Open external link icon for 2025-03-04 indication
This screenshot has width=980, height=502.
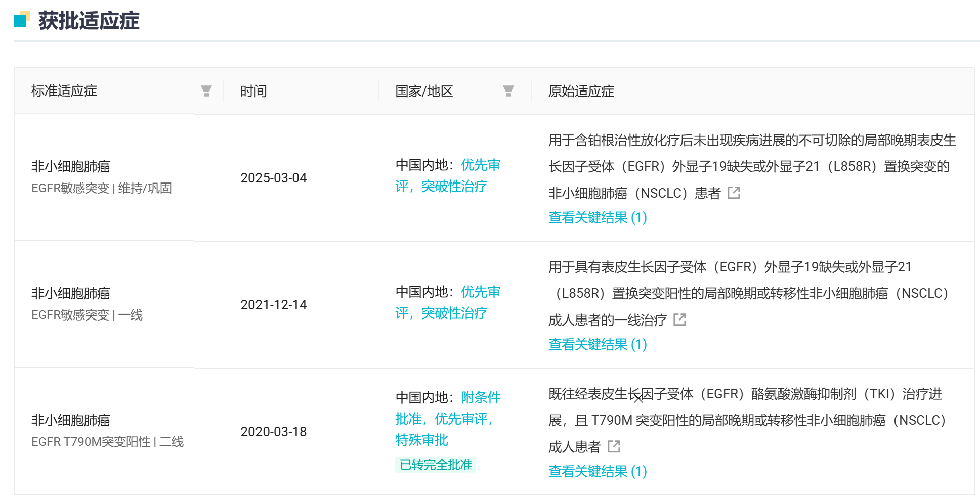coord(734,193)
